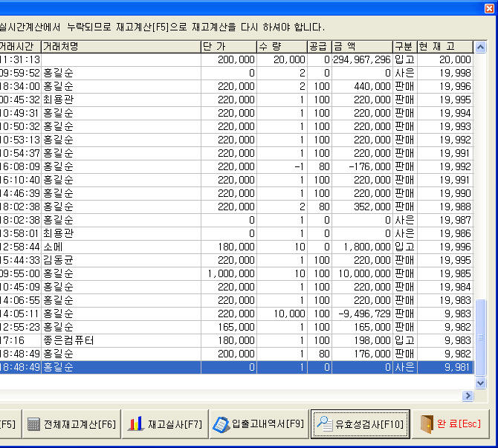Run 전체재고계산[F6] full stock calculation
This screenshot has width=498, height=448.
click(72, 424)
